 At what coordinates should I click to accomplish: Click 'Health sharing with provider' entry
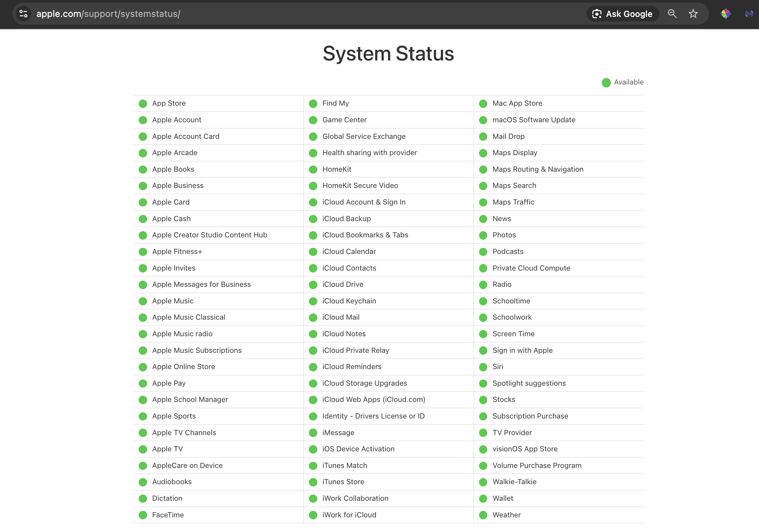370,153
